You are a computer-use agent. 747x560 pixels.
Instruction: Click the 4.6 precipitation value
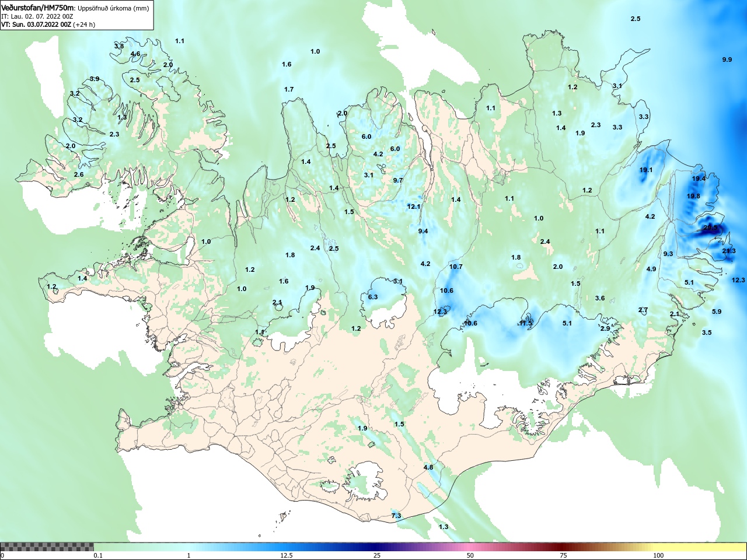[135, 54]
